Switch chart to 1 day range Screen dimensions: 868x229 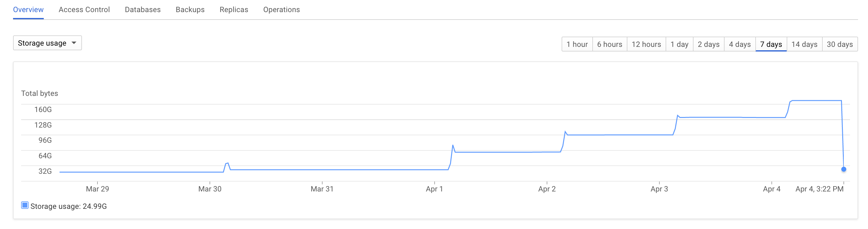click(680, 44)
